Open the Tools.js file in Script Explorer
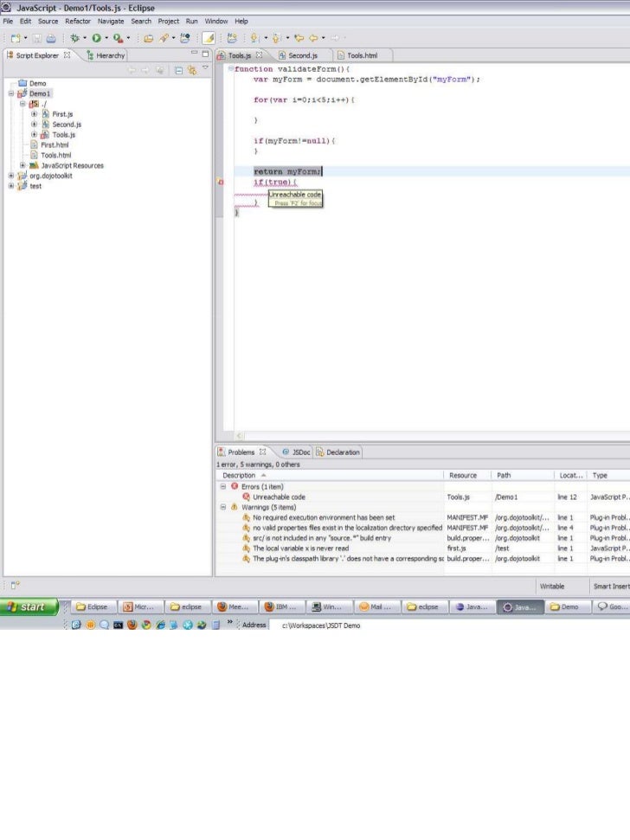630x840 pixels. click(63, 135)
